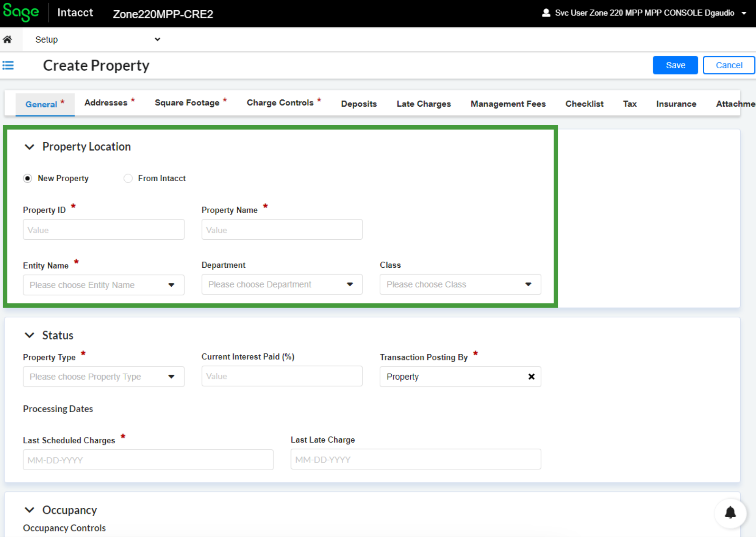756x537 pixels.
Task: Click the Transaction Posting By field
Action: (x=460, y=377)
